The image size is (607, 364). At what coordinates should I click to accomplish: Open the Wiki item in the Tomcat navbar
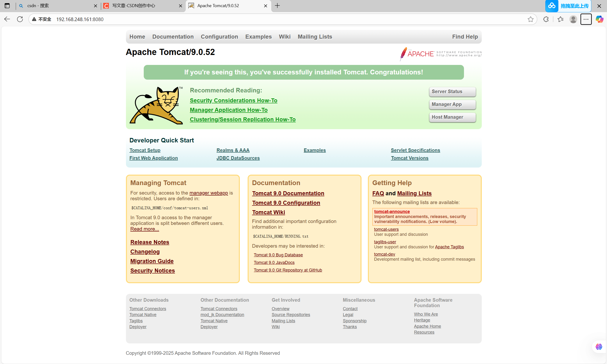(x=284, y=36)
